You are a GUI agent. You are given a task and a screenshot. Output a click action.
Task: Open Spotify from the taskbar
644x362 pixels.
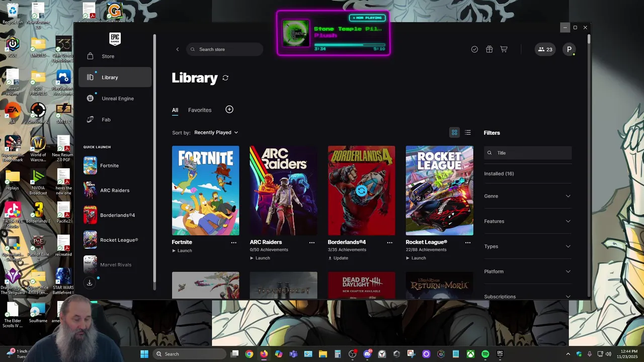485,354
